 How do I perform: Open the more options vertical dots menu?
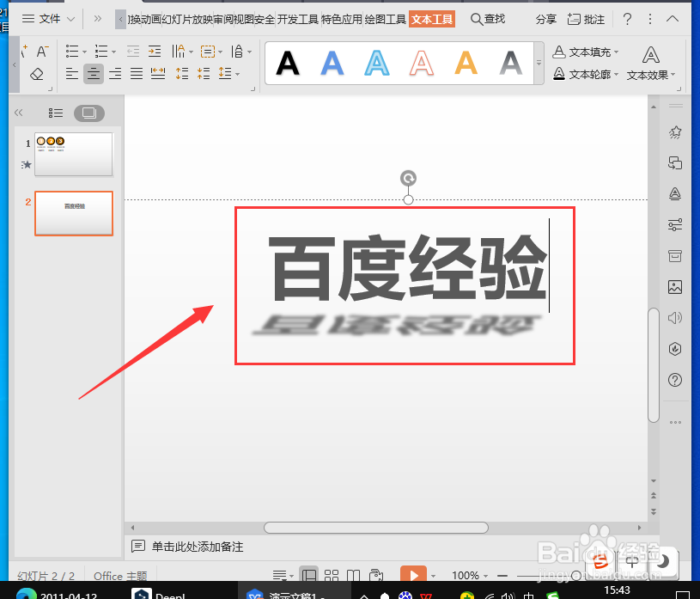tap(650, 19)
